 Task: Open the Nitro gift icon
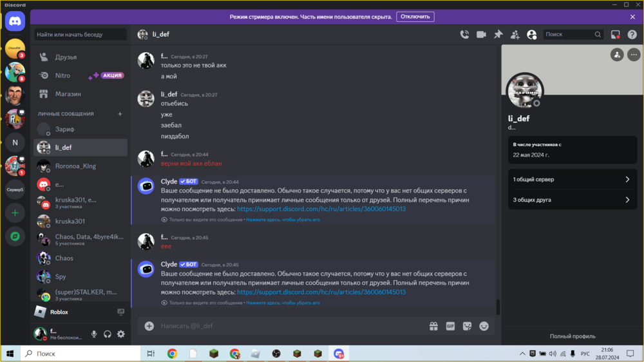point(433,327)
